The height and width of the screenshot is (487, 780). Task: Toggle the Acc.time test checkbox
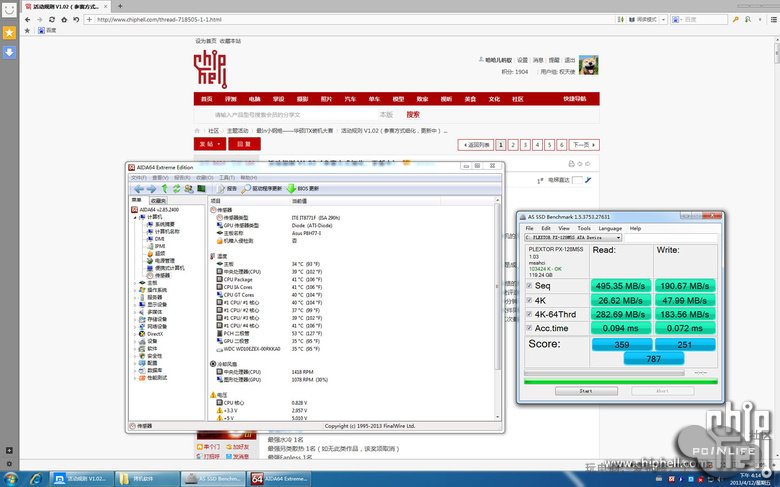tap(529, 328)
